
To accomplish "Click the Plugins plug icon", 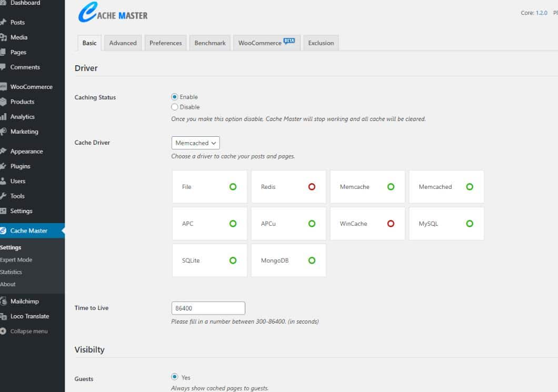I will click(x=3, y=166).
